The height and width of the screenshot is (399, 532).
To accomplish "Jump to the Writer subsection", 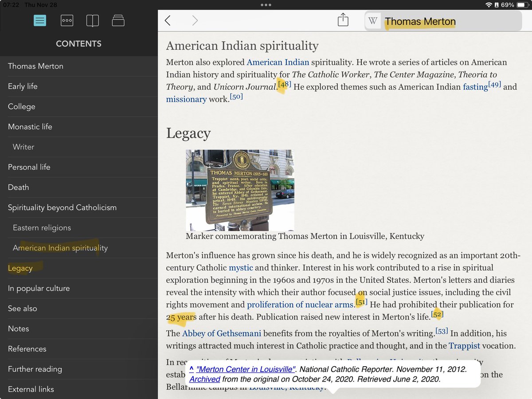I will [79, 147].
